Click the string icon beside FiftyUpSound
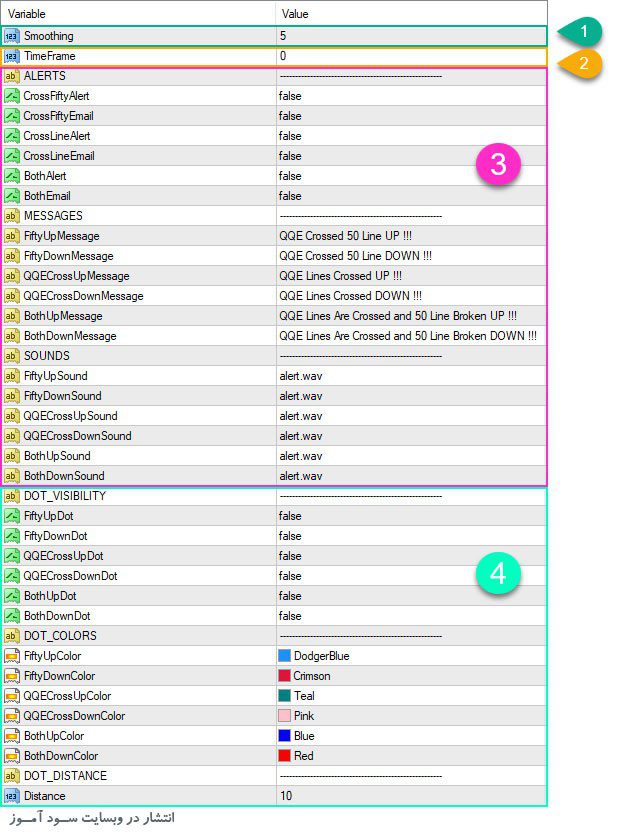 click(11, 376)
